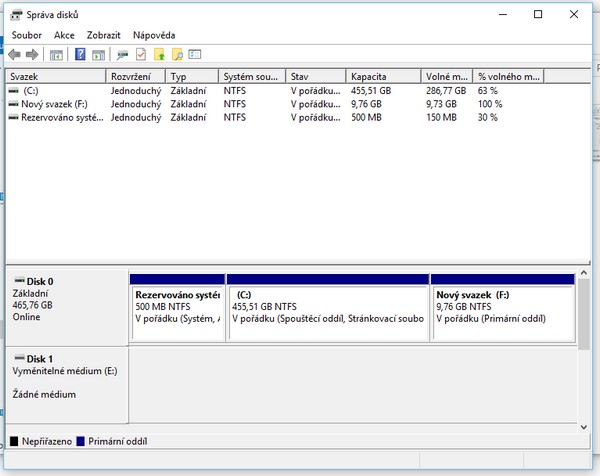Click the show/hide console tree icon

tap(57, 54)
